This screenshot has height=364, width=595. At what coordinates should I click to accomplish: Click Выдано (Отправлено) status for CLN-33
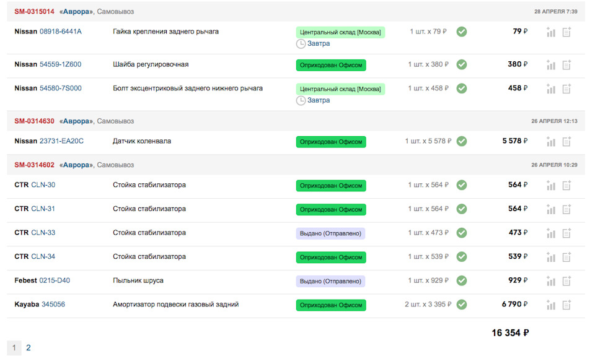pos(330,233)
